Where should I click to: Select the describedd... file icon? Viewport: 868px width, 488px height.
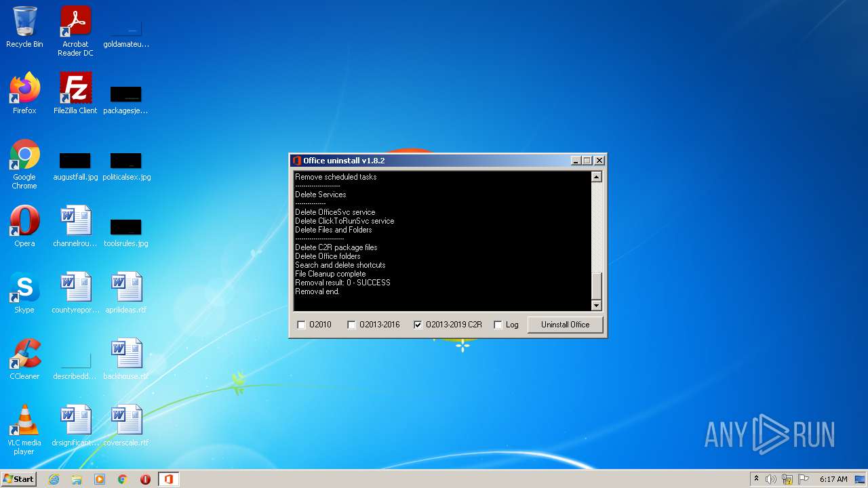[75, 366]
